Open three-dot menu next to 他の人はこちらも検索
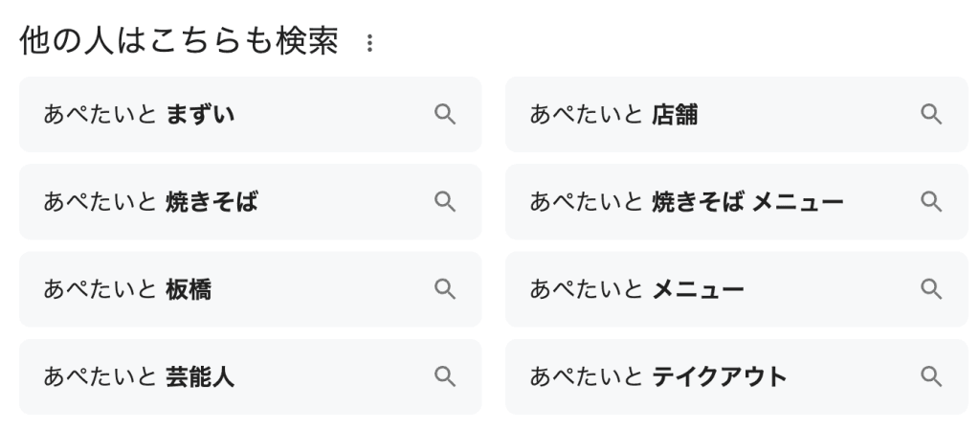The height and width of the screenshot is (430, 980). tap(370, 44)
